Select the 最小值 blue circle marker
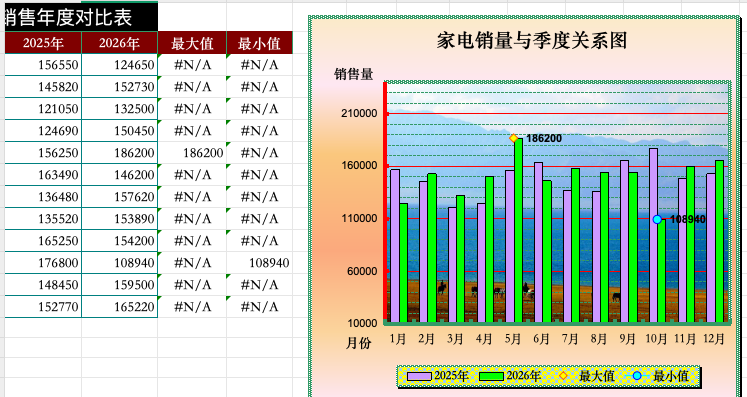 (x=657, y=219)
